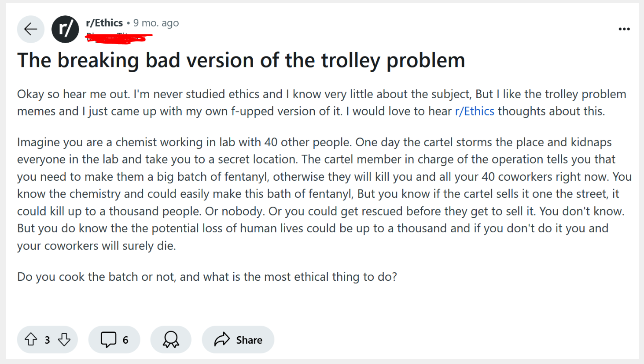The width and height of the screenshot is (644, 364).
Task: Click the red-scribbled author username
Action: [118, 38]
